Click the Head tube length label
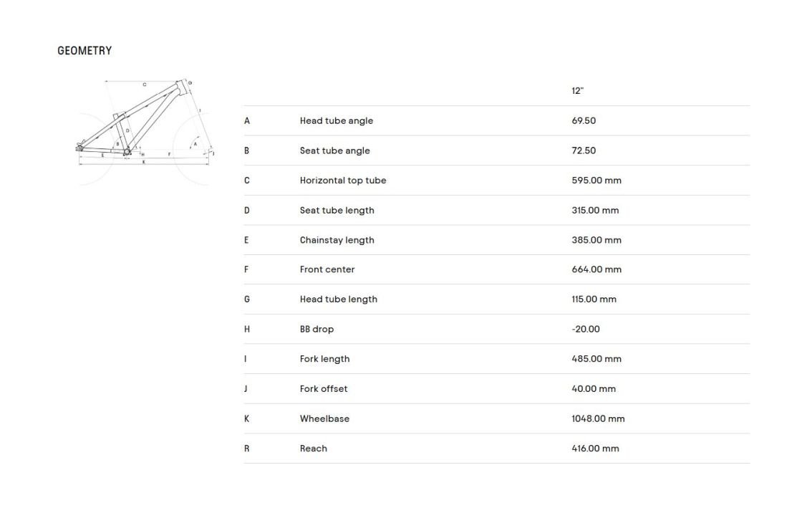812x508 pixels. (x=339, y=299)
